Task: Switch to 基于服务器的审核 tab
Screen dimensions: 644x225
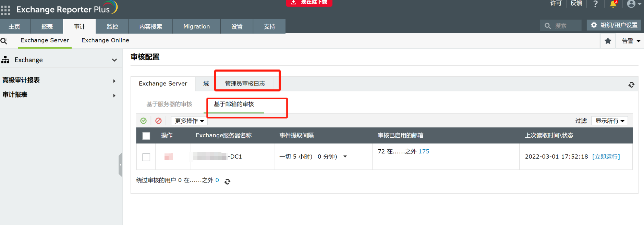Action: pyautogui.click(x=169, y=104)
